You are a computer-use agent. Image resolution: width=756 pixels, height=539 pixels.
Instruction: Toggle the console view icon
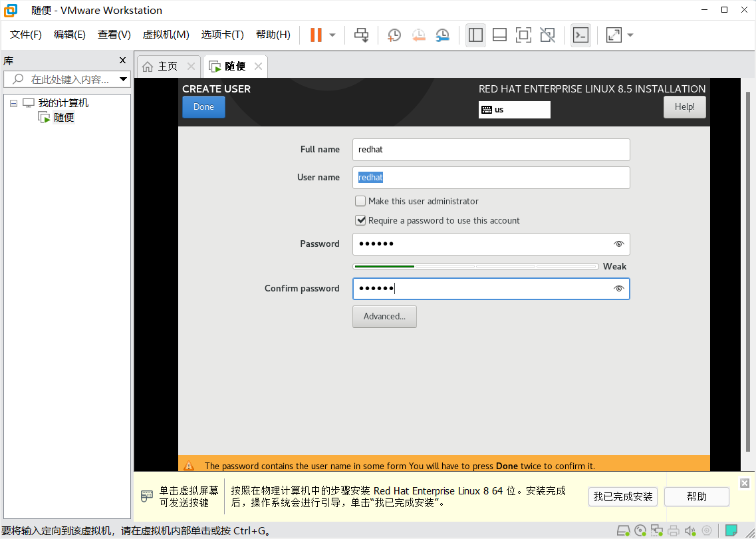click(580, 35)
